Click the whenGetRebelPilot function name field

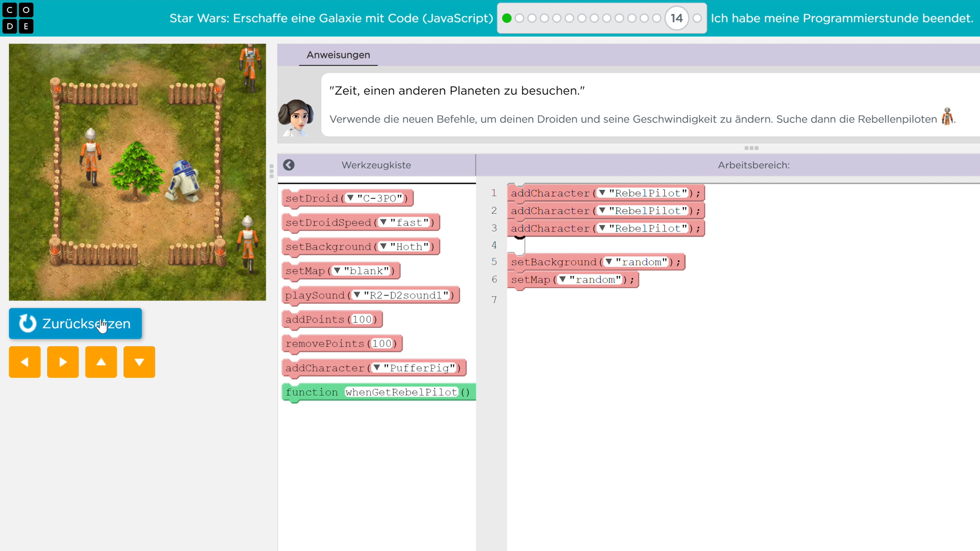click(401, 392)
